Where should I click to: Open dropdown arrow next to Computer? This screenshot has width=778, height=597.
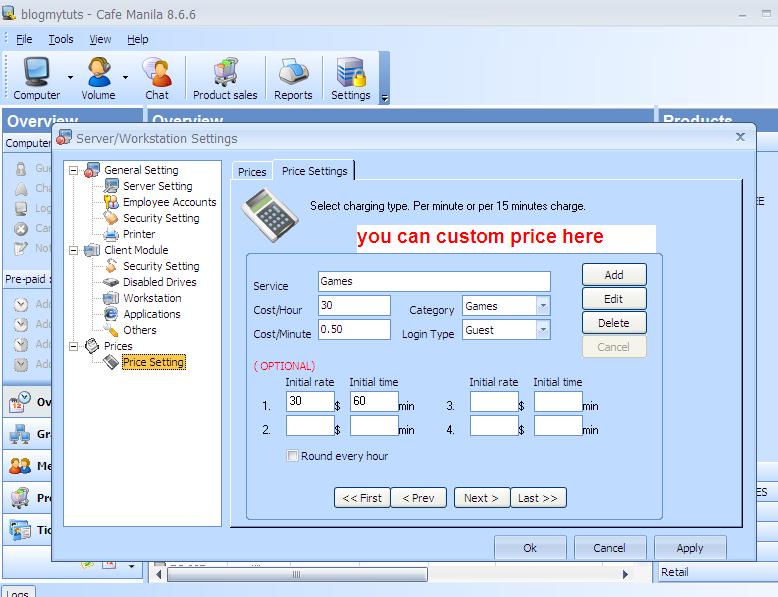coord(70,77)
